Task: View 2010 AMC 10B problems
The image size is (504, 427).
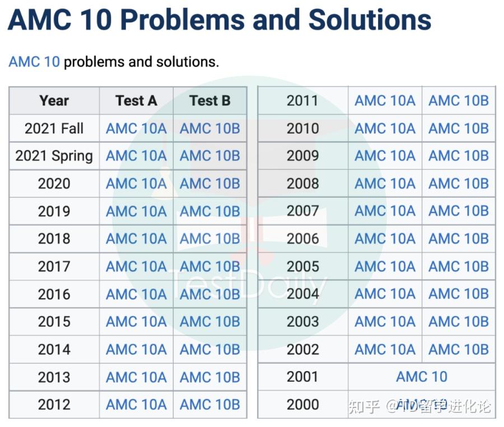Action: click(x=459, y=128)
